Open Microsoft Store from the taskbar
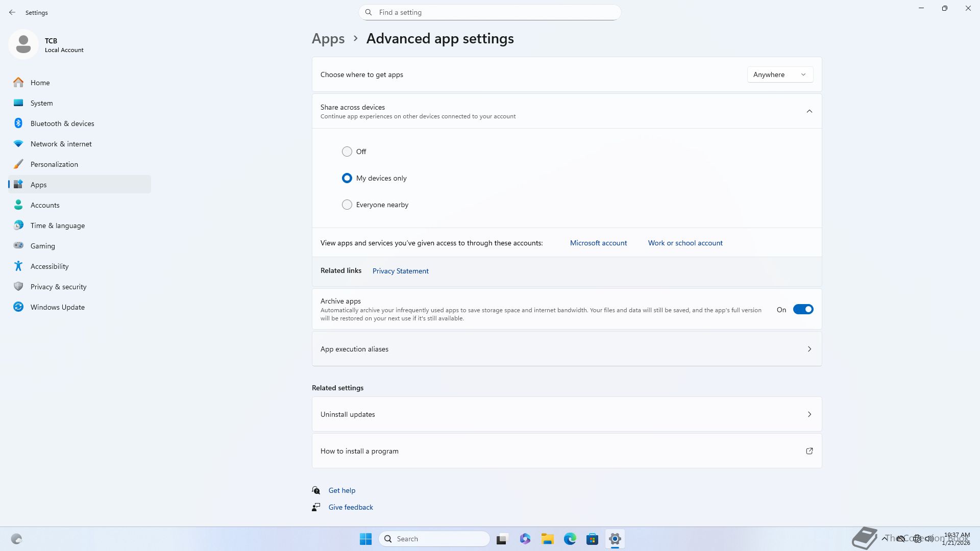Viewport: 980px width, 551px height. point(592,539)
